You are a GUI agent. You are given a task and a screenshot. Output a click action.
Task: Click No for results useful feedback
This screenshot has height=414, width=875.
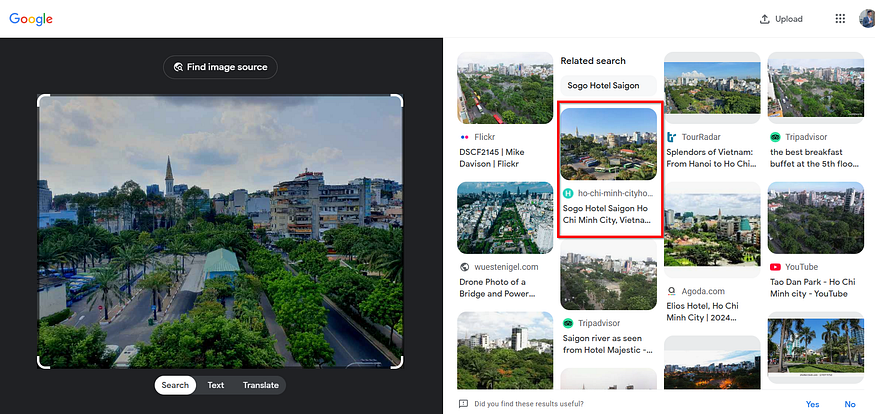point(850,404)
